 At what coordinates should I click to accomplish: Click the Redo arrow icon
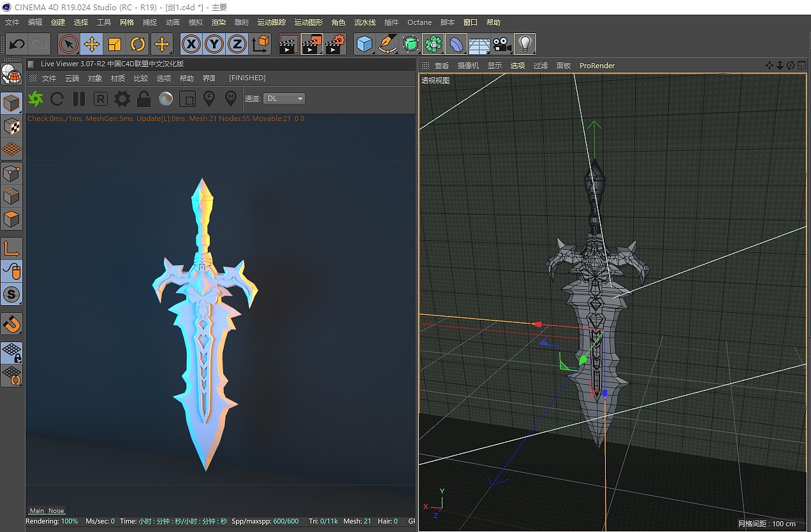click(x=39, y=44)
